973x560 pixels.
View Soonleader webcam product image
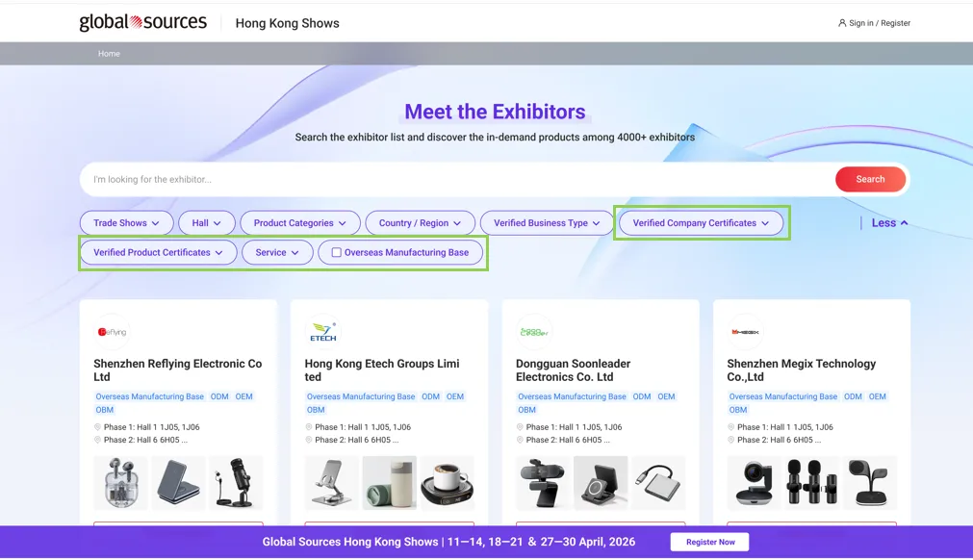pos(543,482)
